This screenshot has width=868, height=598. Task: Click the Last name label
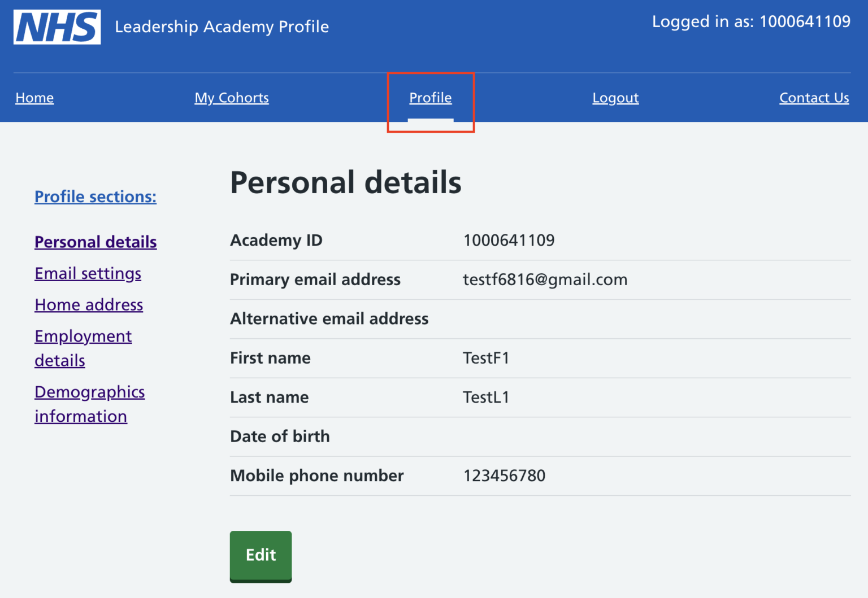[x=269, y=398]
